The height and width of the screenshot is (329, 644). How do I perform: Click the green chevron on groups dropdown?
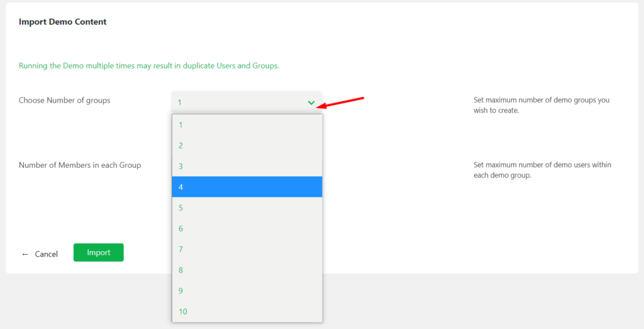pos(311,103)
